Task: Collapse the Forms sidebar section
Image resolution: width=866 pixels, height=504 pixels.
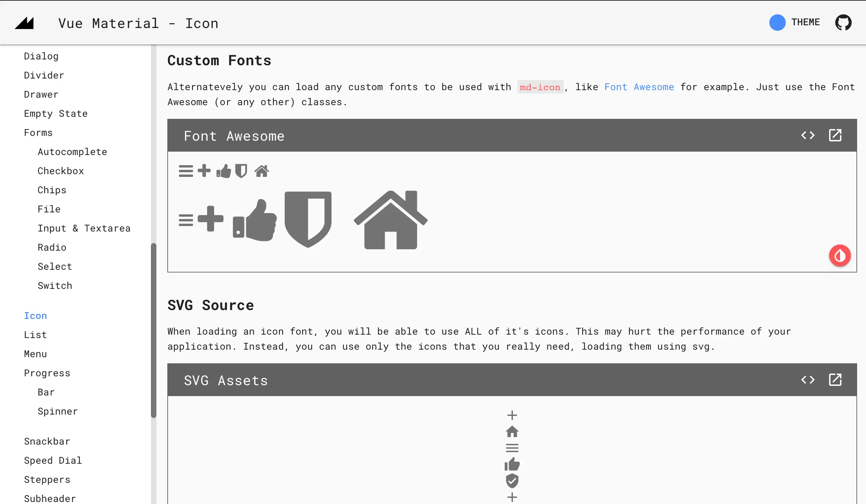Action: (38, 132)
